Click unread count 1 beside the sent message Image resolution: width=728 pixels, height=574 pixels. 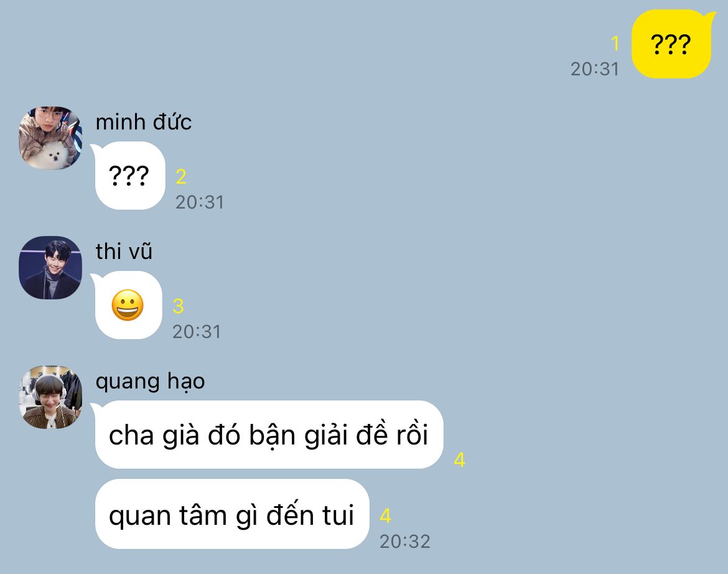[615, 44]
